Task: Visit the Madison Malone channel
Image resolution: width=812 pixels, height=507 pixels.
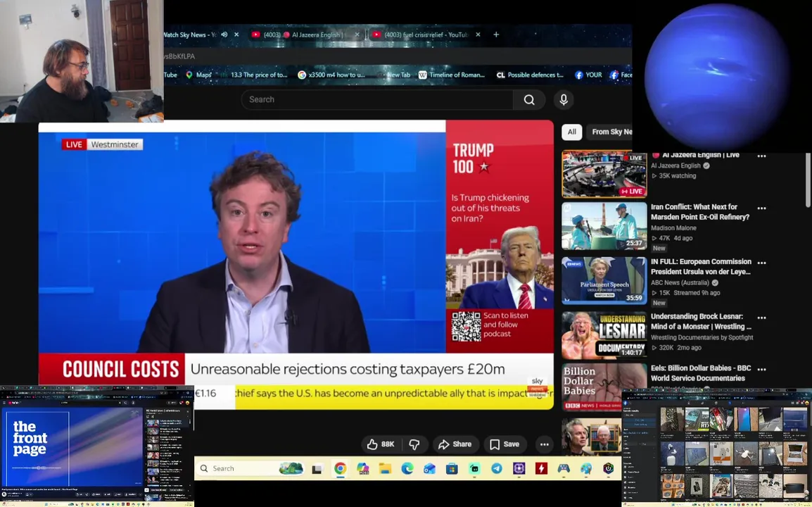Action: pyautogui.click(x=673, y=228)
